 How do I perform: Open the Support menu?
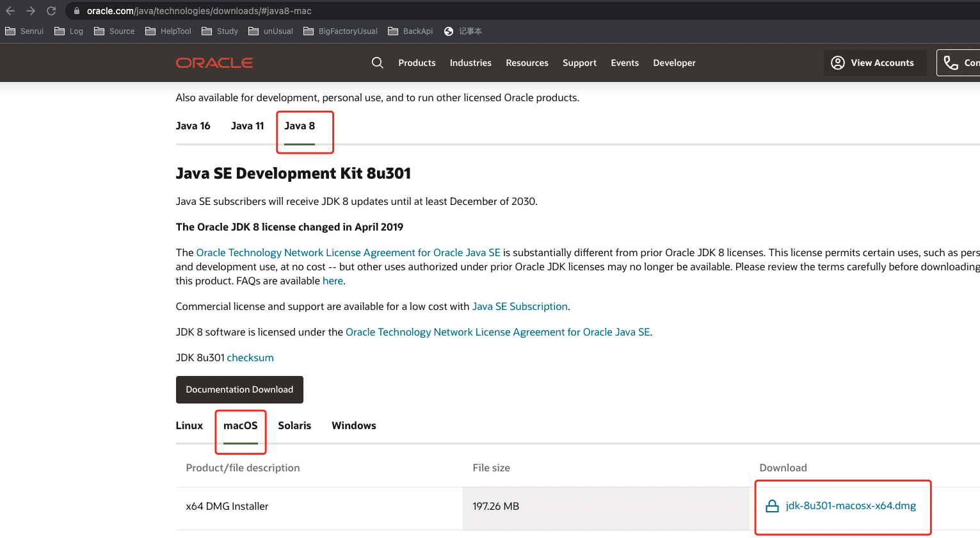coord(579,63)
